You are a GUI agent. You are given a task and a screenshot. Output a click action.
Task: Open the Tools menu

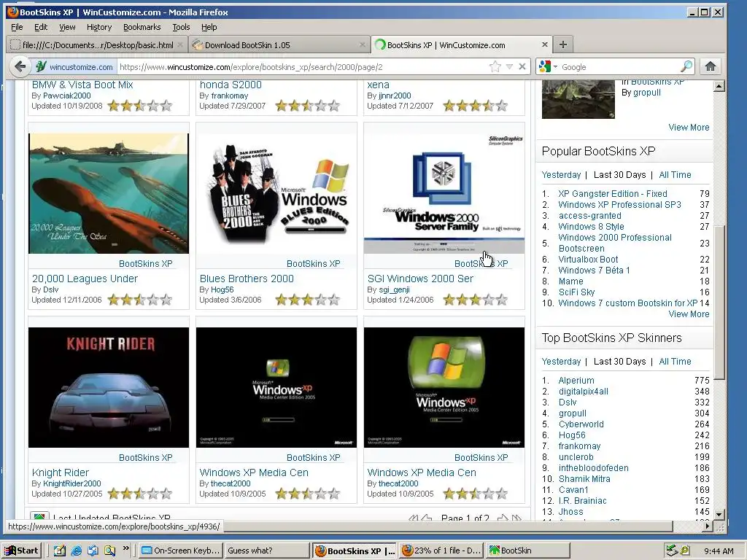[x=181, y=27]
